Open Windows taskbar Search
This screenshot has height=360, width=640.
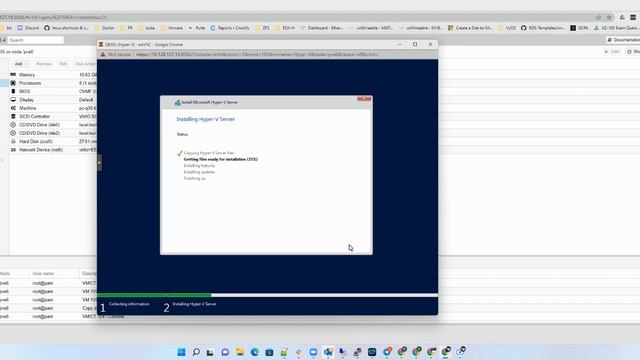point(196,352)
